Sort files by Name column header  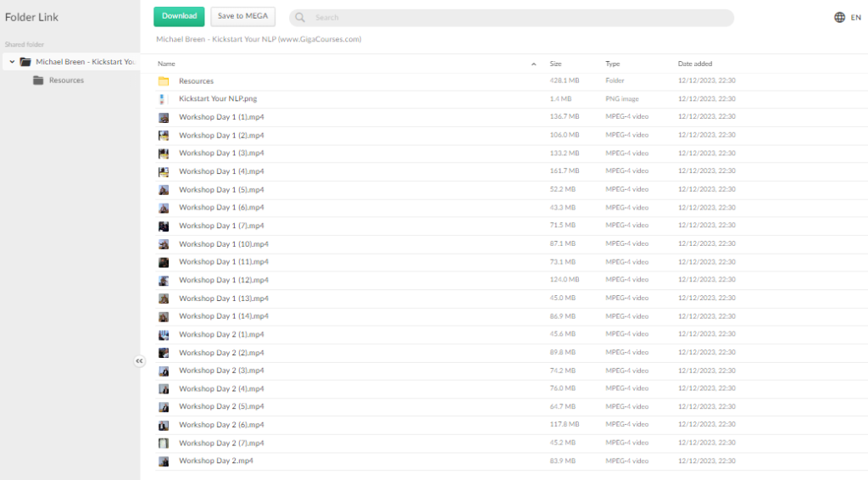[167, 64]
